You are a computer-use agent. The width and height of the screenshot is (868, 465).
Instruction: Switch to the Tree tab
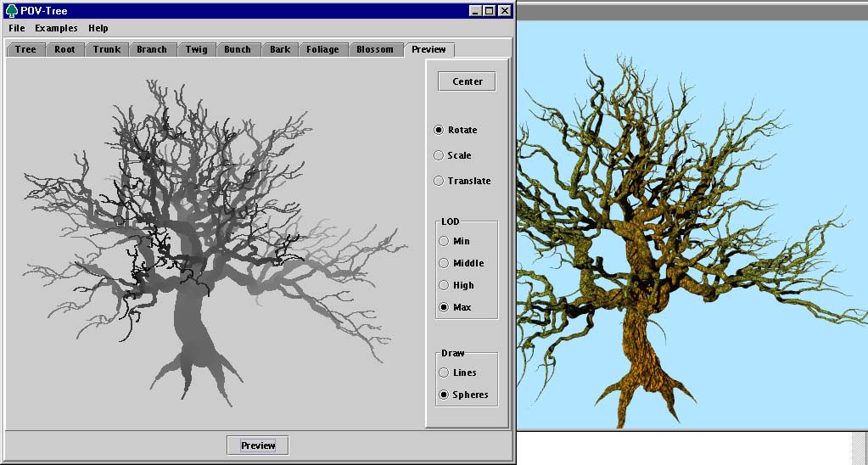pyautogui.click(x=25, y=49)
